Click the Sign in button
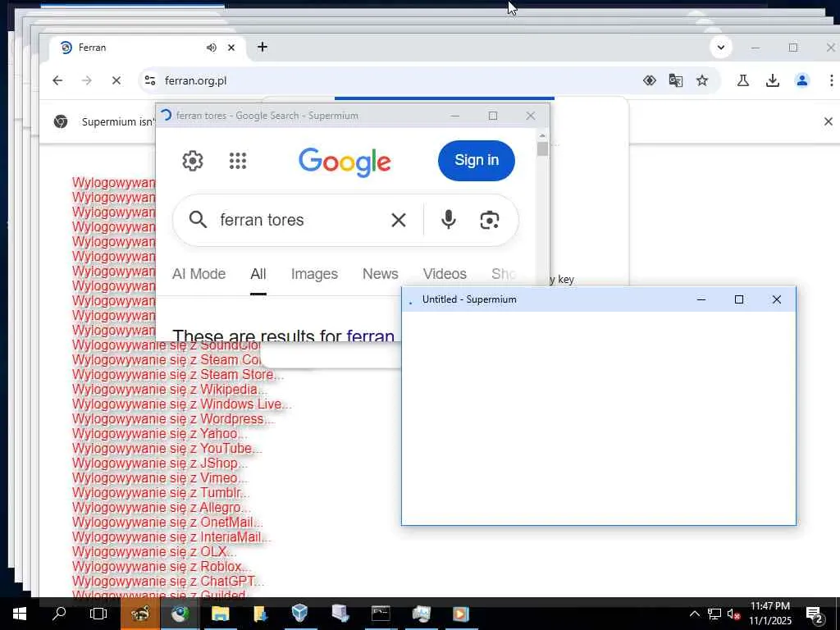 tap(477, 160)
